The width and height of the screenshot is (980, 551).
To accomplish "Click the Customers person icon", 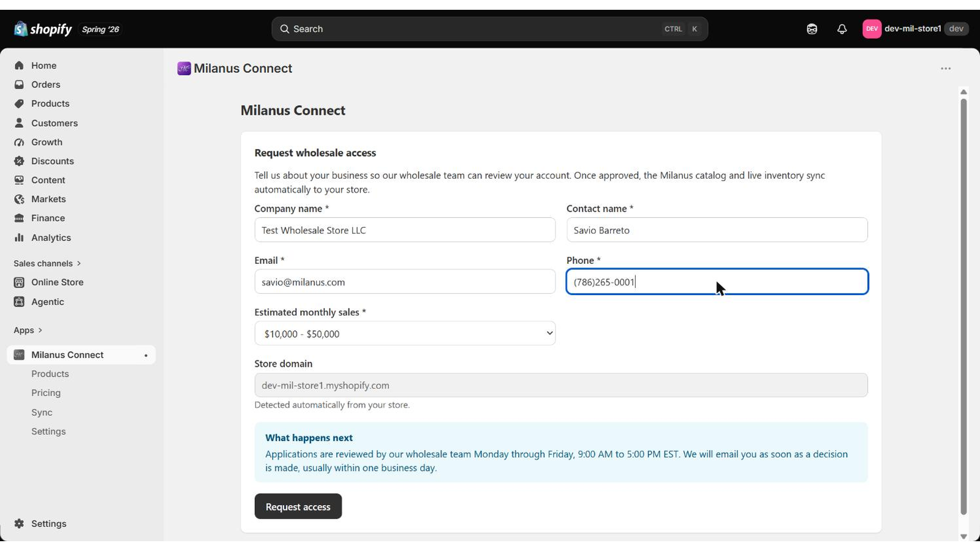I will pyautogui.click(x=19, y=123).
